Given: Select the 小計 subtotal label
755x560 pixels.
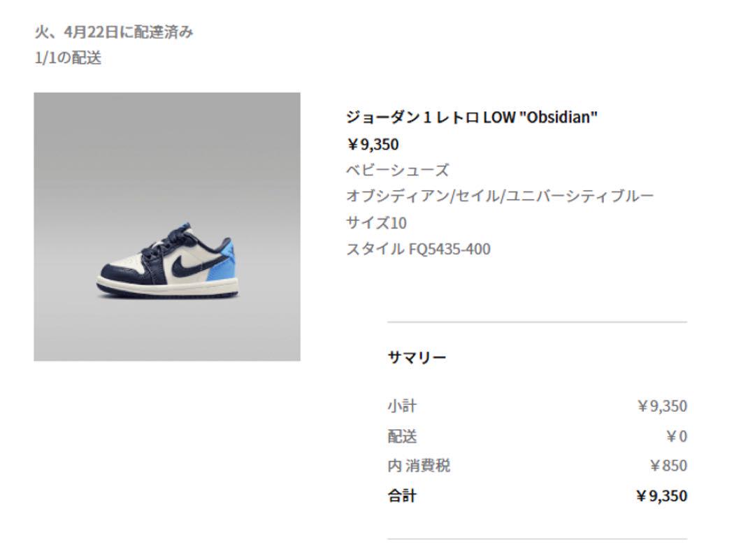Looking at the screenshot, I should (x=402, y=406).
